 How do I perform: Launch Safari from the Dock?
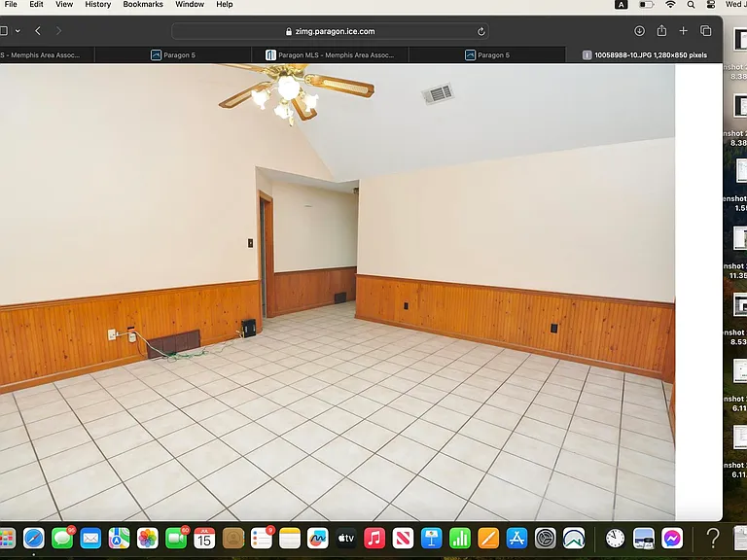(x=34, y=539)
